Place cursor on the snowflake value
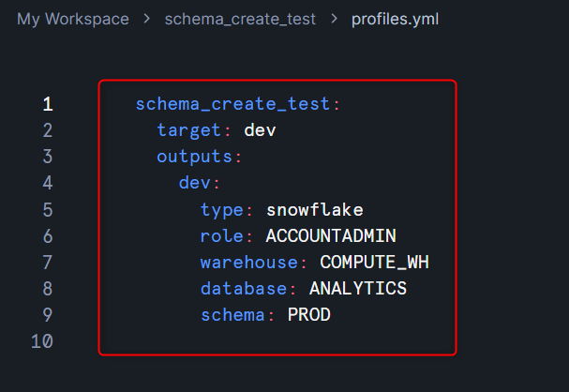Viewport: 569px width, 392px height. [314, 209]
